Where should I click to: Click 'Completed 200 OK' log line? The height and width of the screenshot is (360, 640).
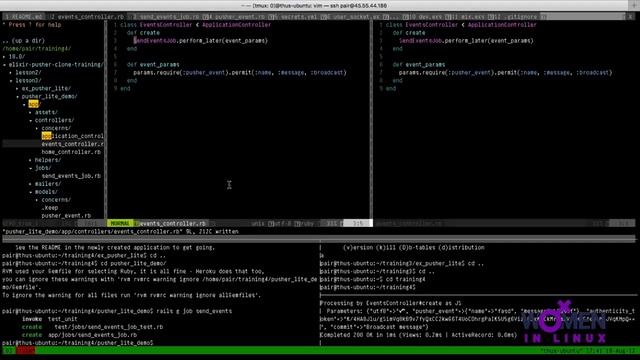click(418, 335)
